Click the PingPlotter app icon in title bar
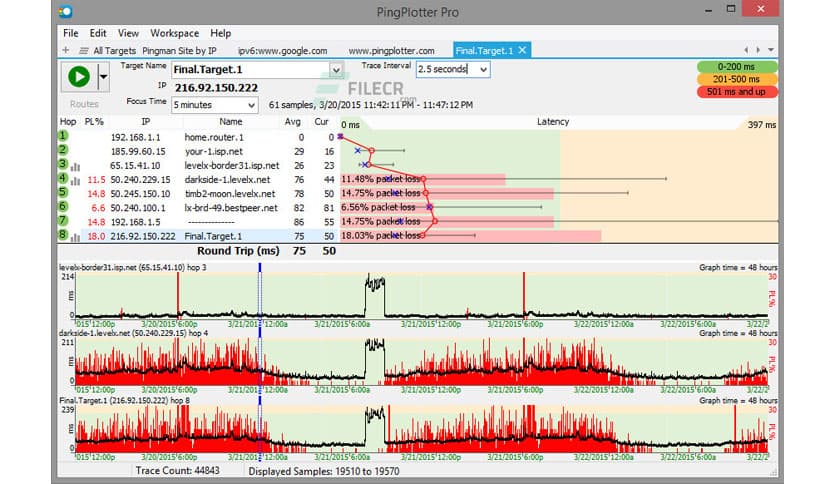This screenshot has height=484, width=836. tap(66, 11)
